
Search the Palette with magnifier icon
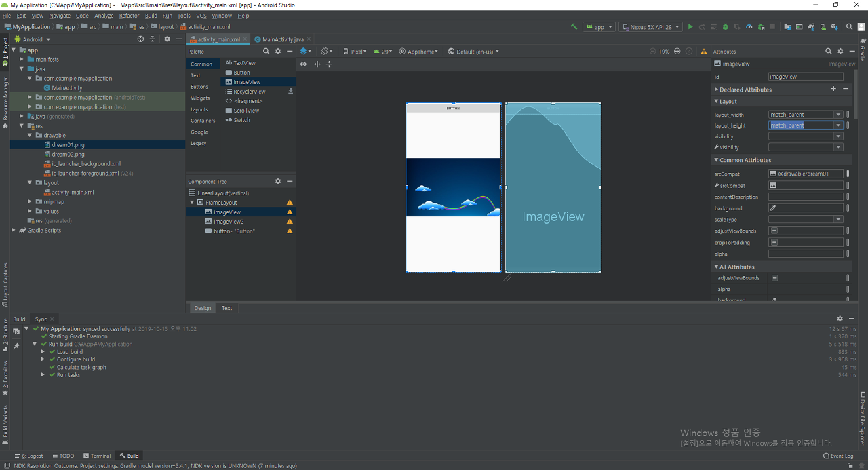[x=266, y=51]
